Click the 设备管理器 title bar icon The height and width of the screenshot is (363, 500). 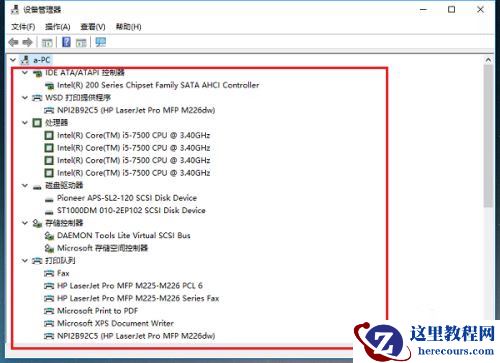[x=15, y=10]
